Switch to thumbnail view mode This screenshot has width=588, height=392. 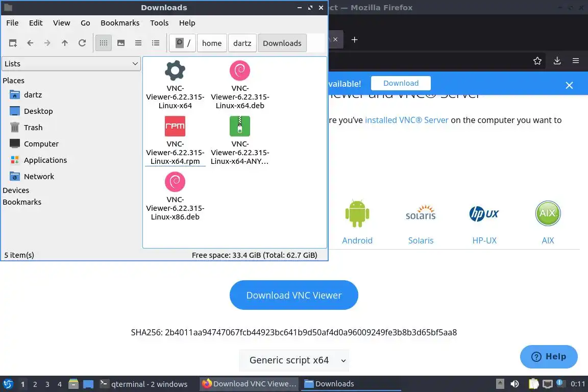121,43
